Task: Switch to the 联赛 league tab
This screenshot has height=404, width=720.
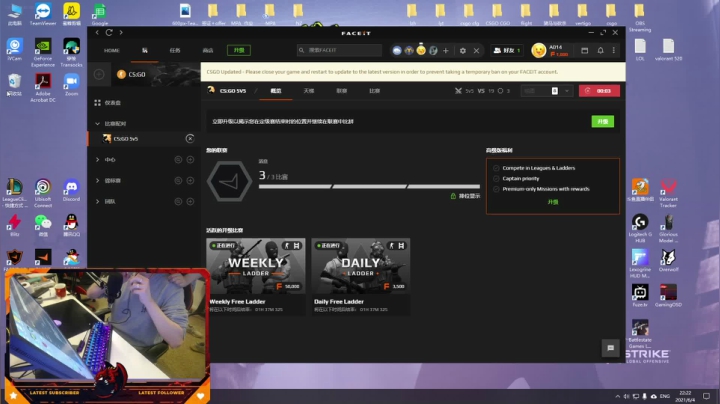Action: tap(342, 91)
